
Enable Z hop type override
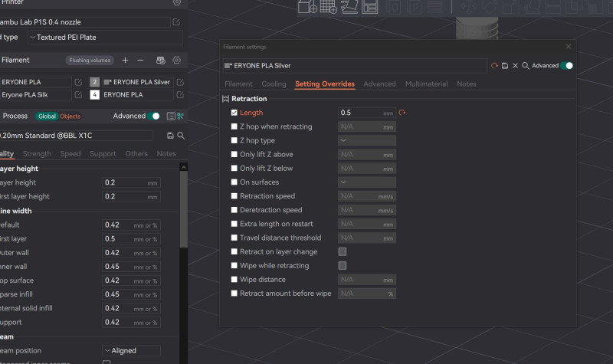234,140
